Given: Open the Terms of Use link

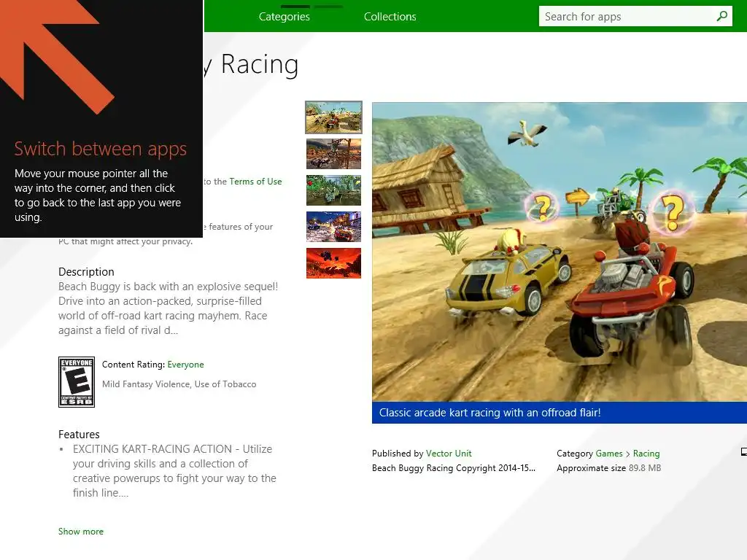Looking at the screenshot, I should pos(255,182).
